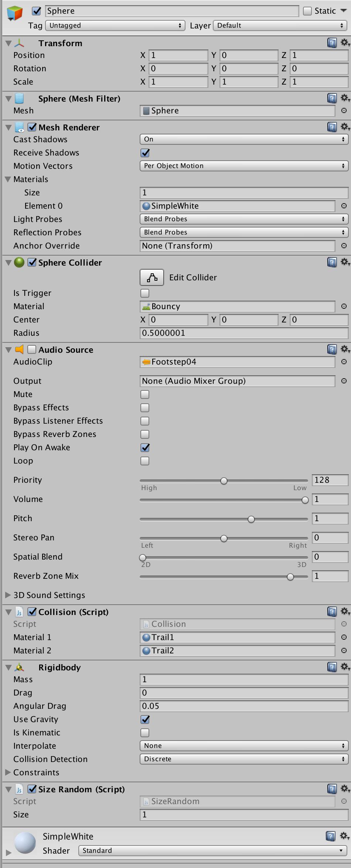Viewport: 351px width, 868px height.
Task: Uncheck Receive Shadows
Action: coord(145,153)
